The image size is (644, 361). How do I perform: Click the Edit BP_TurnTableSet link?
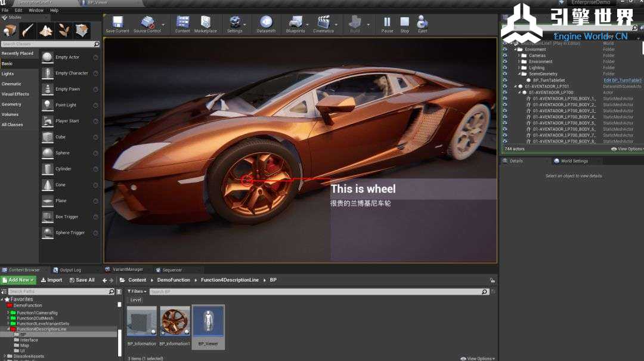click(x=622, y=80)
